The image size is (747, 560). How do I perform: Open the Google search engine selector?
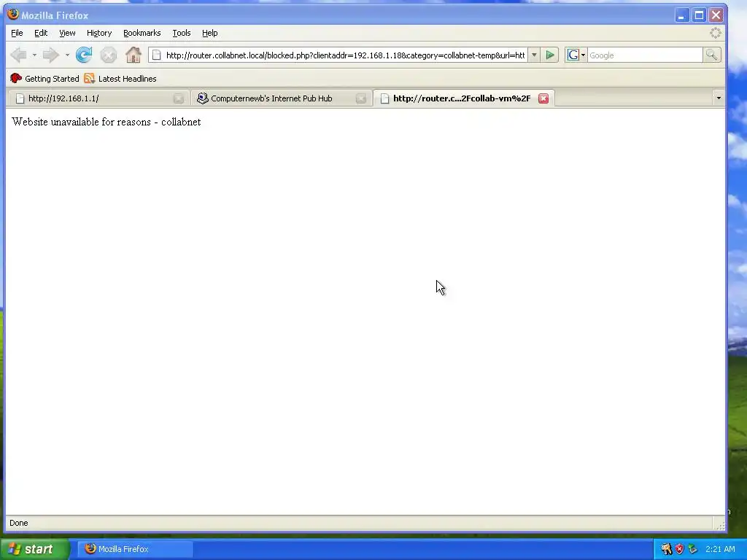(x=576, y=55)
